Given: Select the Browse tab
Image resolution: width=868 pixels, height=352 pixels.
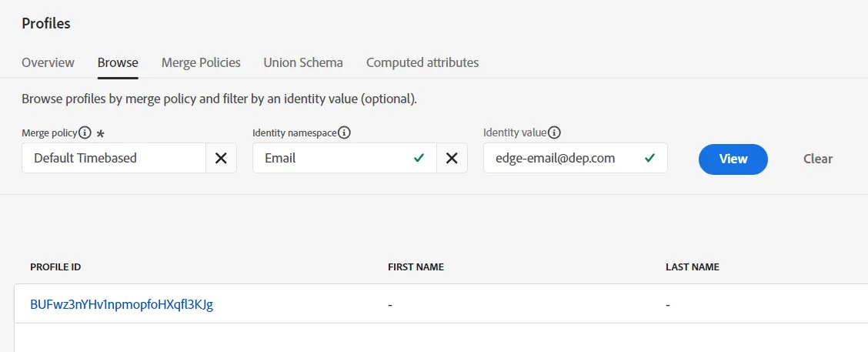Looking at the screenshot, I should (118, 62).
